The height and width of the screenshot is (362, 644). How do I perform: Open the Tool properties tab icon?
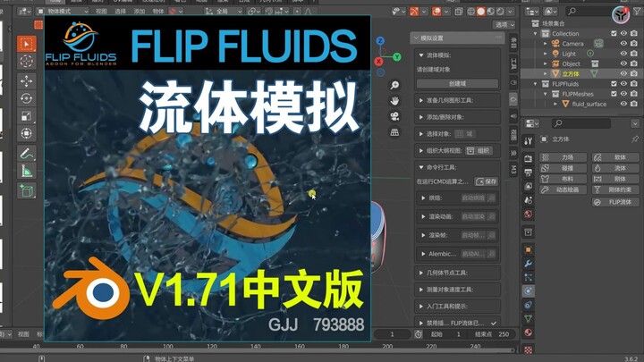click(529, 141)
